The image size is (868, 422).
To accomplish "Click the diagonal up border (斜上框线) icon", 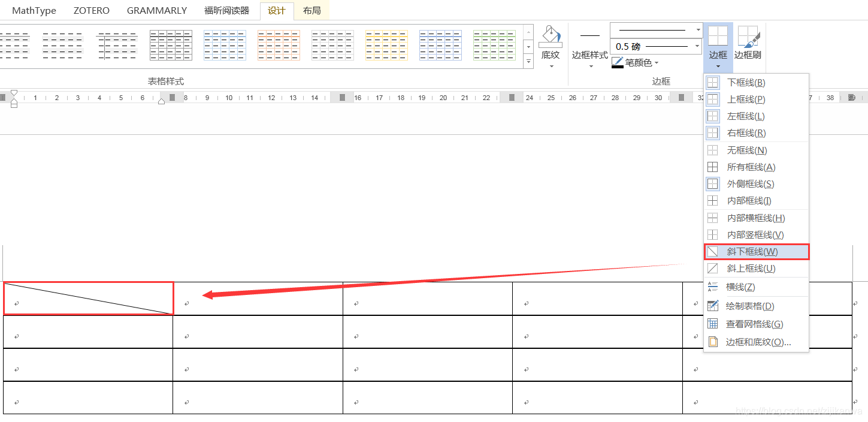I will (713, 269).
